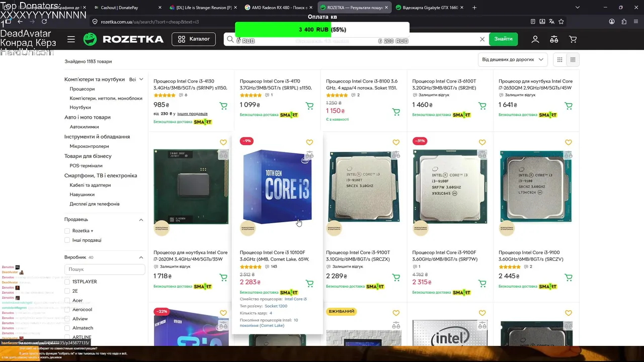This screenshot has height=362, width=644.
Task: Open Socket 1200 specification link
Action: [x=276, y=306]
